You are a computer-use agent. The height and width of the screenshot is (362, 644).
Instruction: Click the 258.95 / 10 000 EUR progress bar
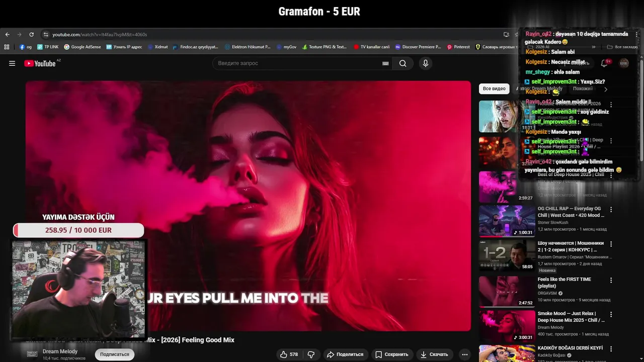click(x=78, y=230)
